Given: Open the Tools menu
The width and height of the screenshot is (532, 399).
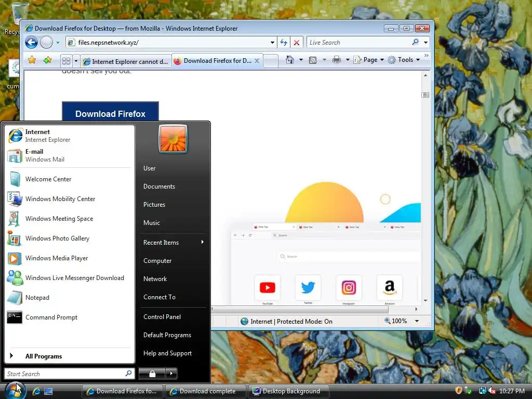Looking at the screenshot, I should (x=404, y=60).
